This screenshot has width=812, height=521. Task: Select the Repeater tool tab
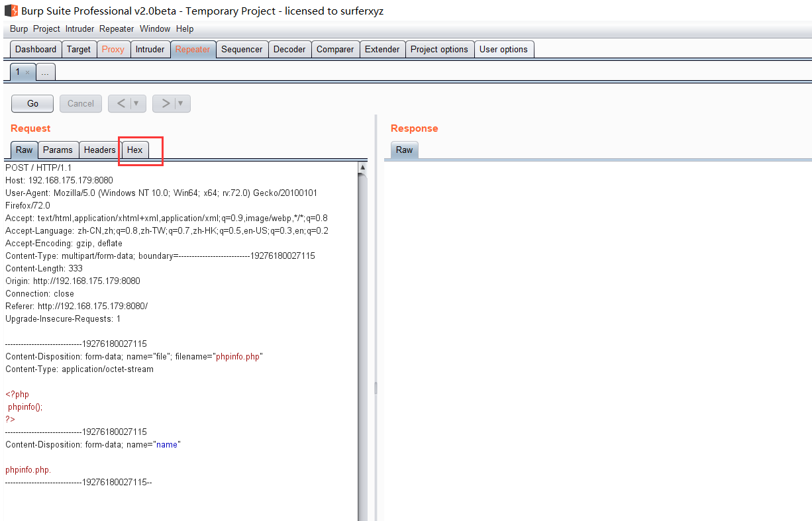pos(193,50)
